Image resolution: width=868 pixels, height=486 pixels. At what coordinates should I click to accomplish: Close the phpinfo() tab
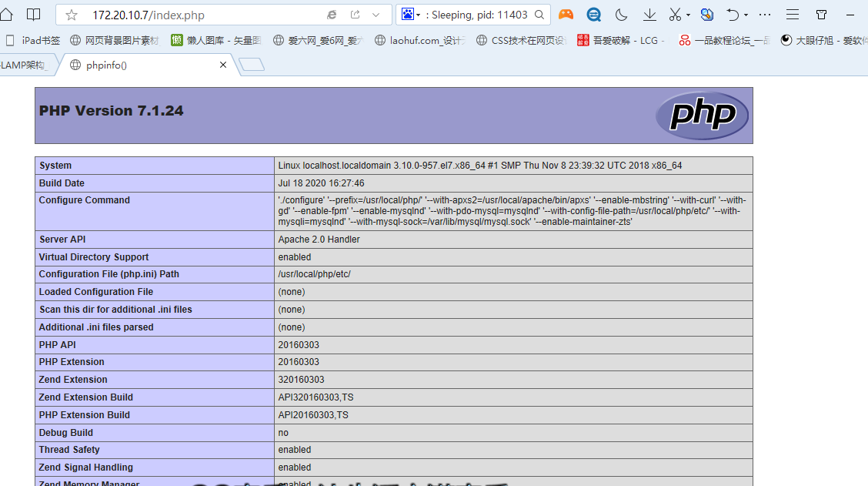pos(223,65)
